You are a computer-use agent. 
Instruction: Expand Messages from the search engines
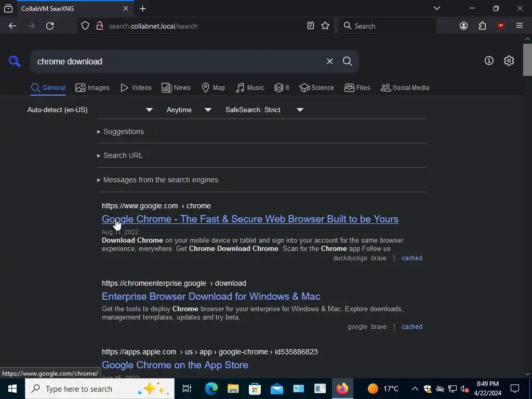click(x=158, y=180)
